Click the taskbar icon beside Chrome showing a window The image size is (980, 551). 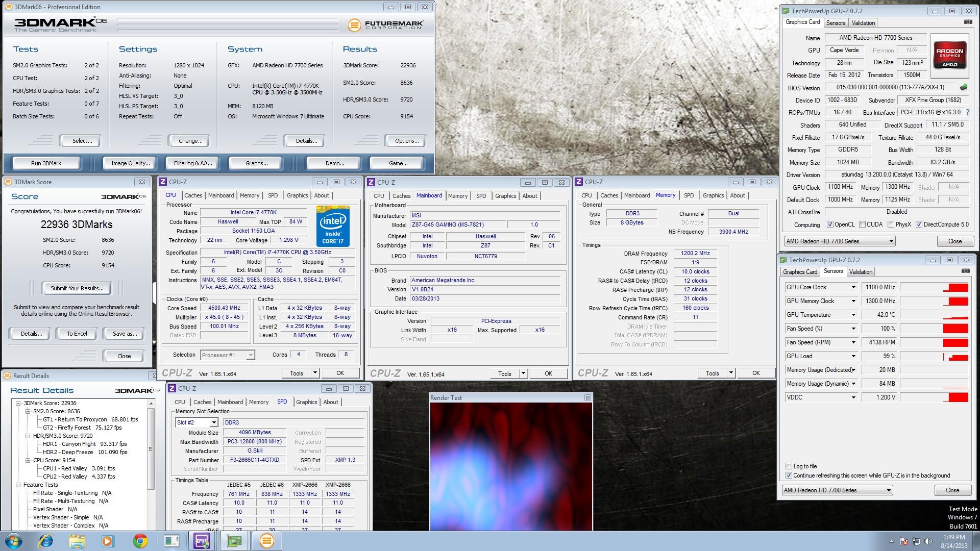pos(171,541)
